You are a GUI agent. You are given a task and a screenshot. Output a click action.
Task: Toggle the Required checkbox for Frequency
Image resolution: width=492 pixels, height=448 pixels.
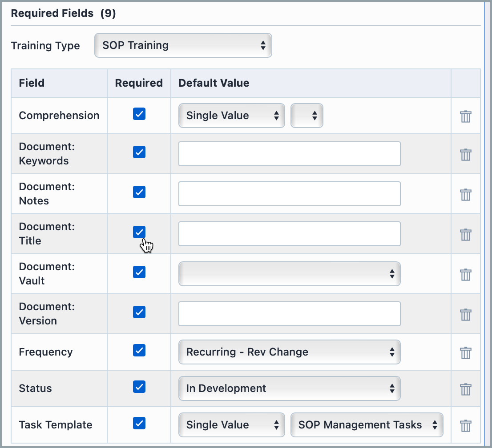pyautogui.click(x=139, y=350)
